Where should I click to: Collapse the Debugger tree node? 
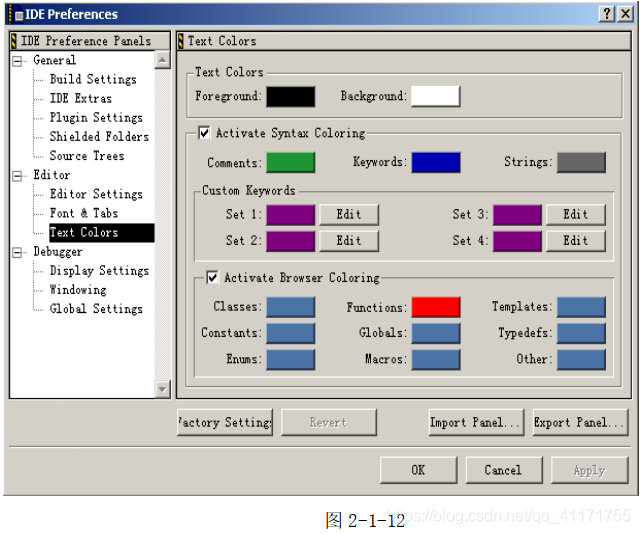tap(17, 253)
